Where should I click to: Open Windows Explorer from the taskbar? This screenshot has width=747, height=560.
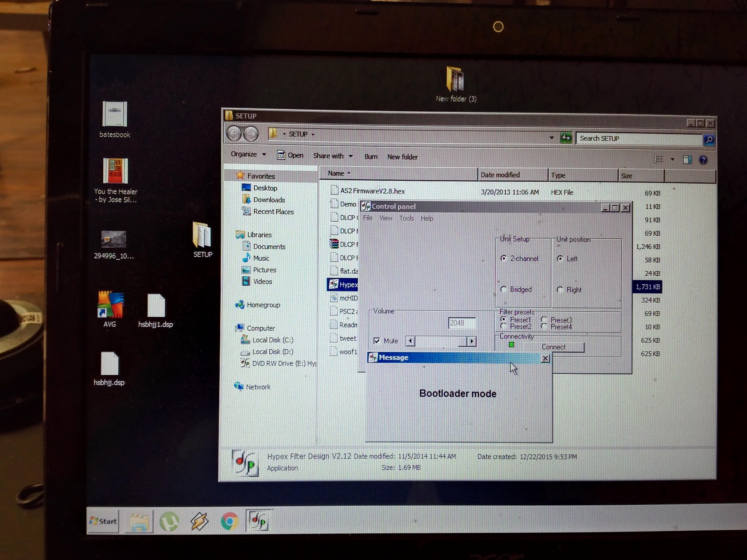click(x=139, y=521)
